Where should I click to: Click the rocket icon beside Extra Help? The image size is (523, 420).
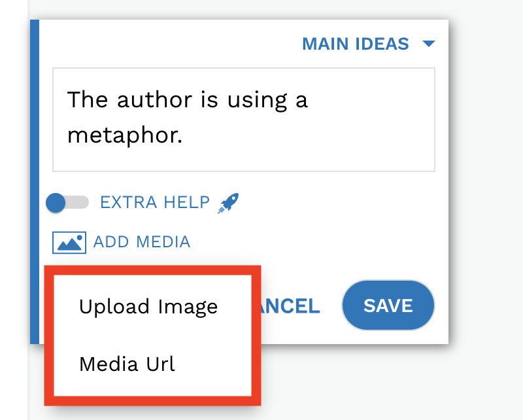coord(228,203)
